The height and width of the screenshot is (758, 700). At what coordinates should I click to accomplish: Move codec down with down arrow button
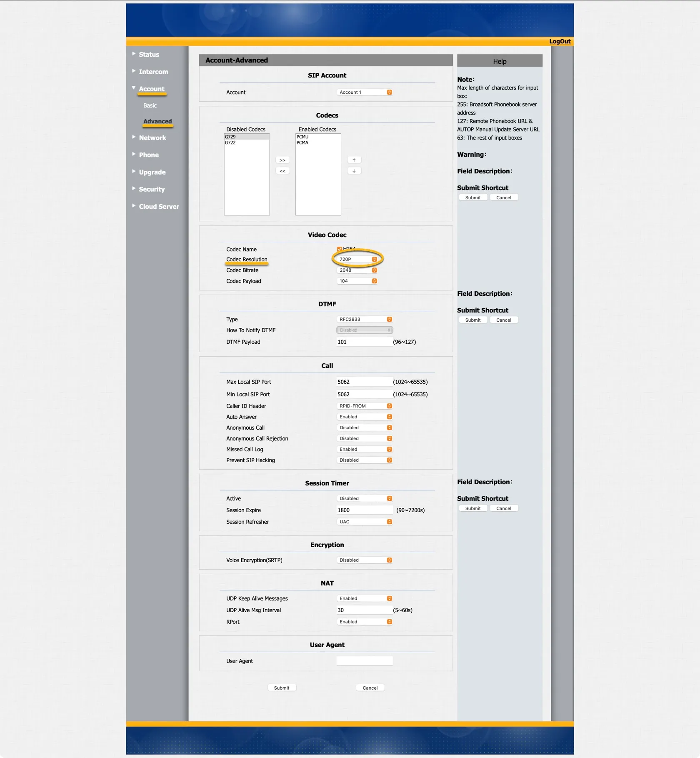(354, 171)
